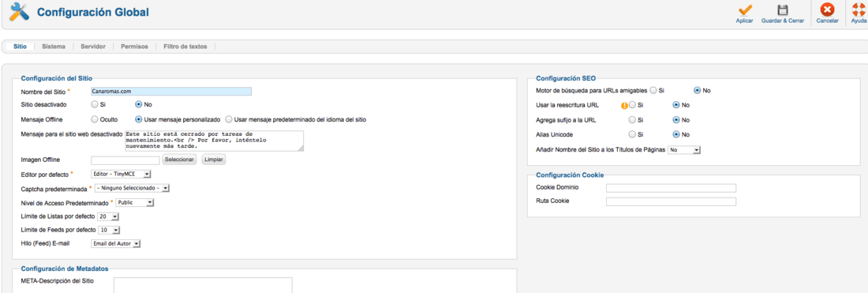
Task: Open Añadir Nombre del Sitio a Títulos dropdown
Action: coord(685,149)
